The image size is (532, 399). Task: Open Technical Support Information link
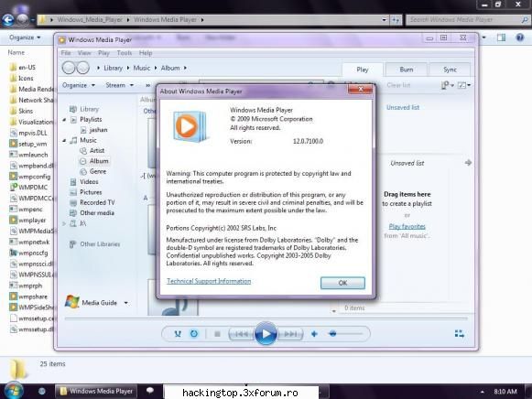(209, 281)
